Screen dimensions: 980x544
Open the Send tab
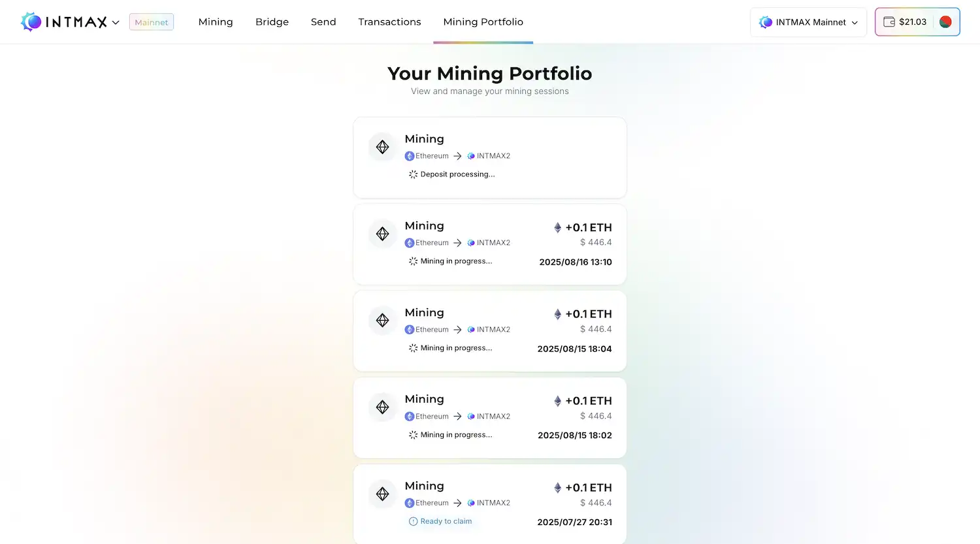(323, 22)
